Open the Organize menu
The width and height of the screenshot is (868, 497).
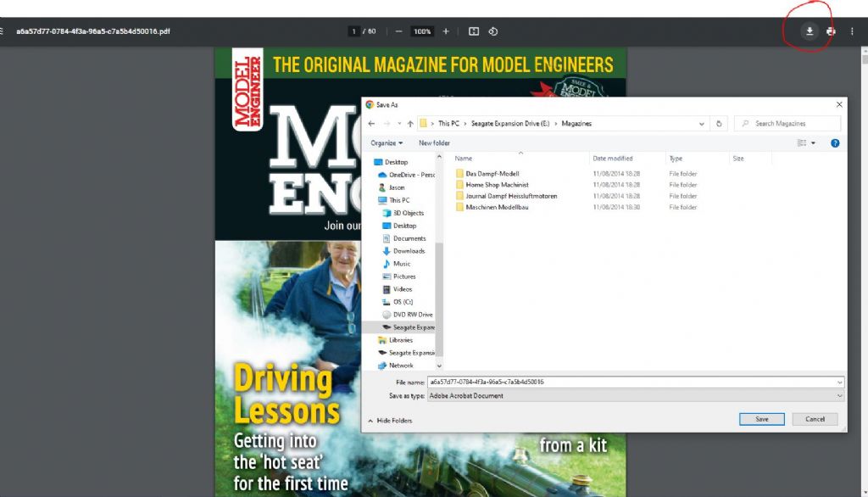(x=387, y=143)
